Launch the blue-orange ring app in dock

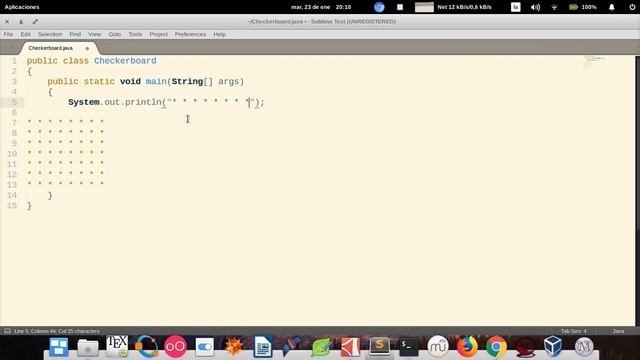[x=146, y=347]
